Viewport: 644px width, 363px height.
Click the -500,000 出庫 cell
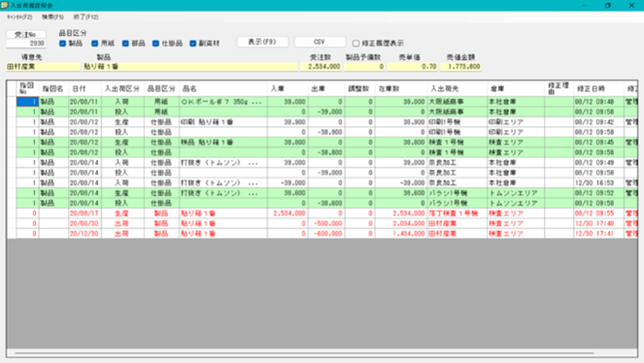(x=326, y=224)
